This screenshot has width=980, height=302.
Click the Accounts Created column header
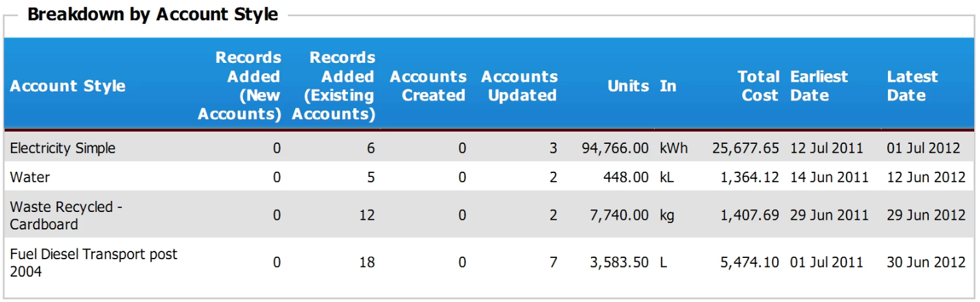point(428,86)
